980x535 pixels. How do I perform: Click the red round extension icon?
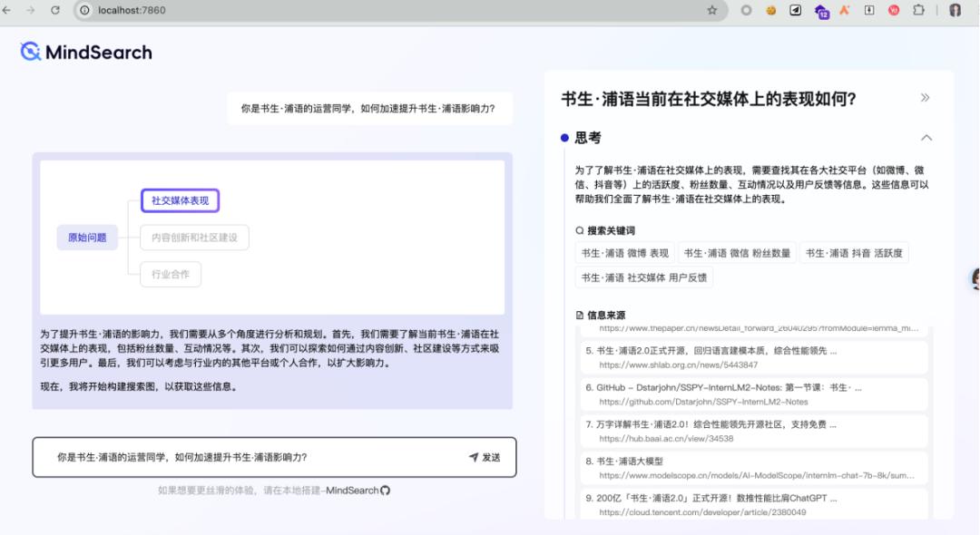pyautogui.click(x=894, y=10)
